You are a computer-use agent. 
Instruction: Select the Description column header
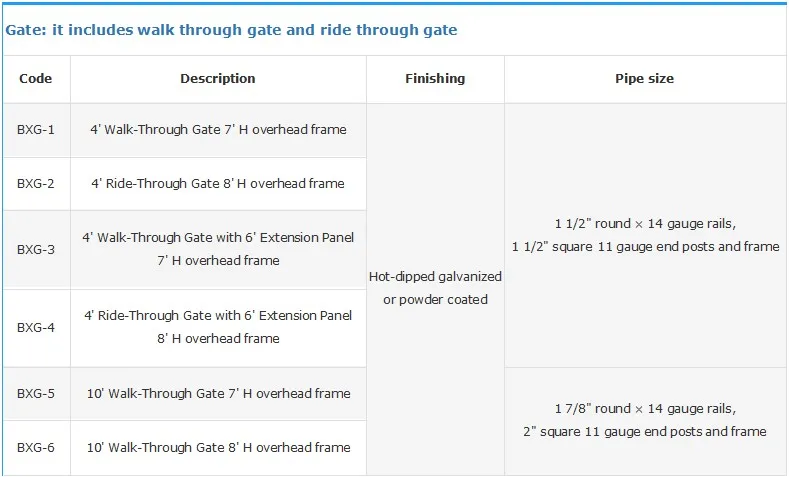click(x=218, y=78)
